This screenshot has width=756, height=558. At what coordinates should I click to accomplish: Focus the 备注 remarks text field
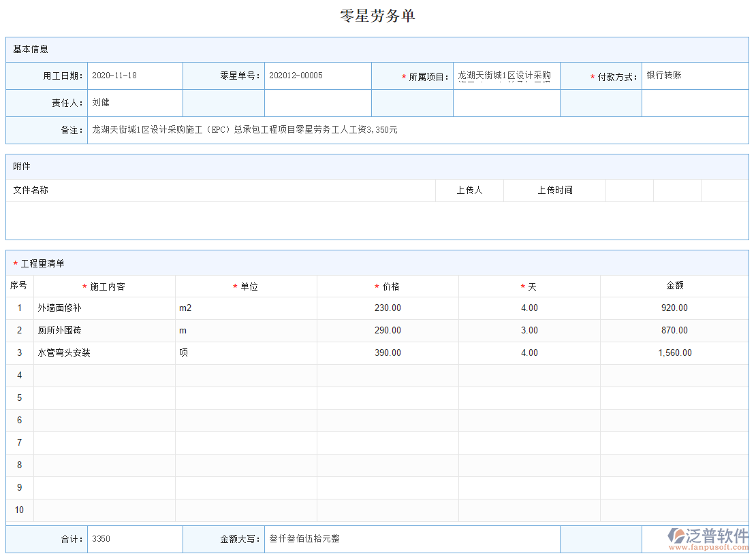click(417, 130)
